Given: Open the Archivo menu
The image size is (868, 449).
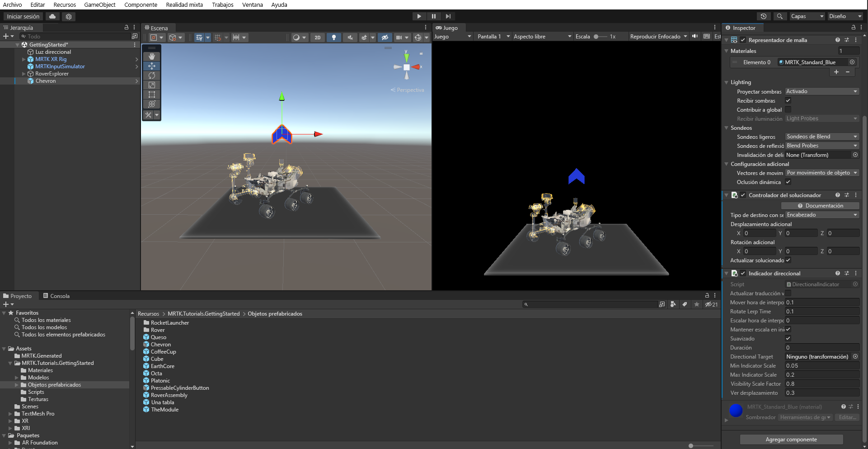Looking at the screenshot, I should point(13,5).
